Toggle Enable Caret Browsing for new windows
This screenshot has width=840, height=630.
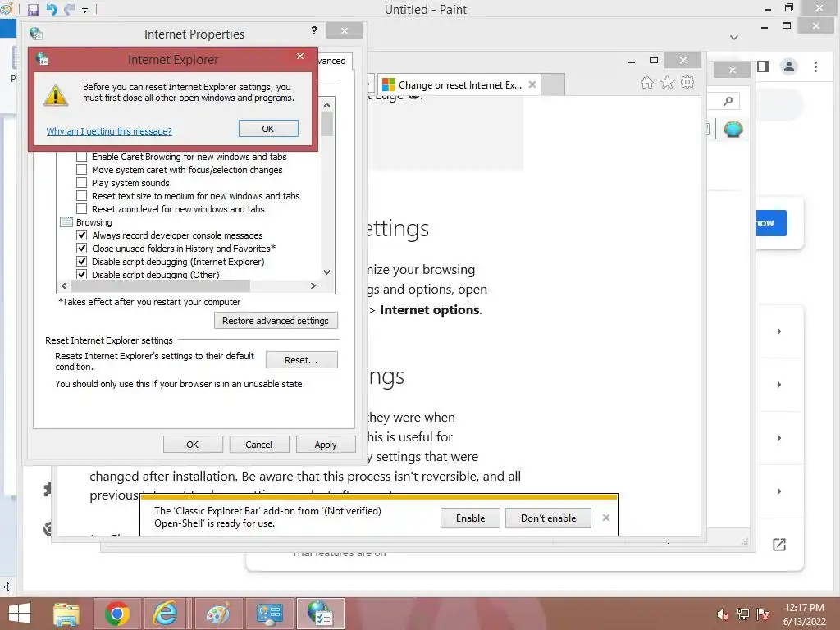(81, 157)
